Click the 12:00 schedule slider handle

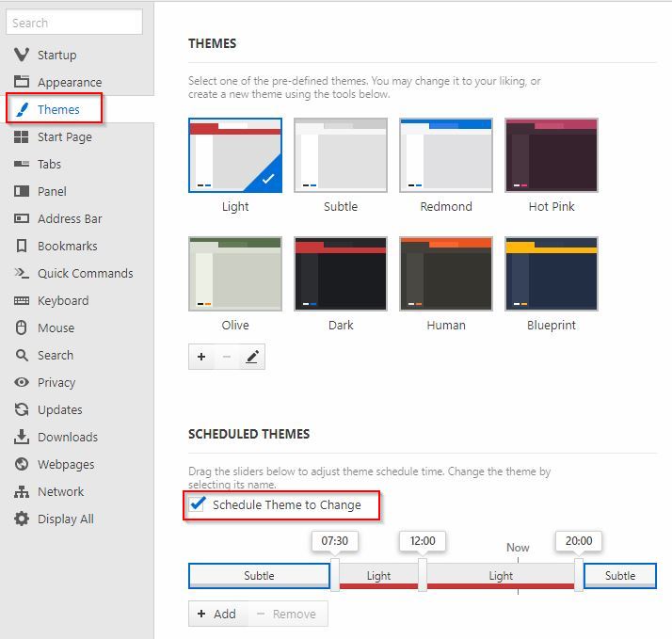423,575
